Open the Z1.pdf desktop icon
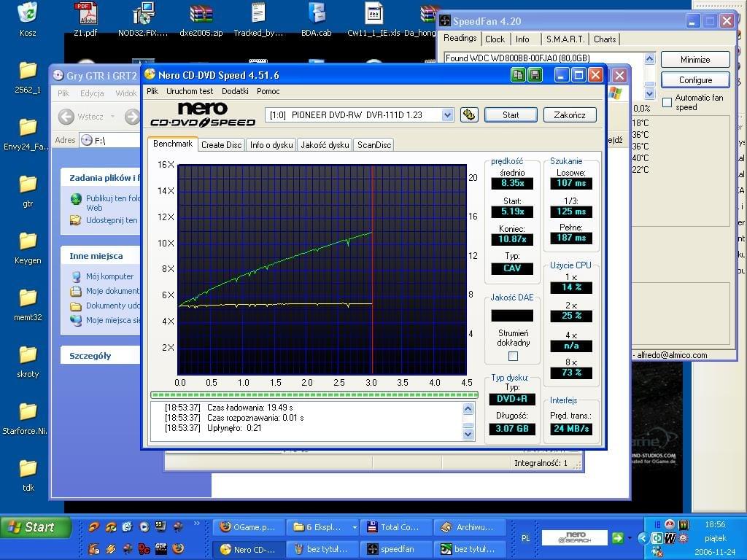The width and height of the screenshot is (747, 560). click(x=86, y=18)
